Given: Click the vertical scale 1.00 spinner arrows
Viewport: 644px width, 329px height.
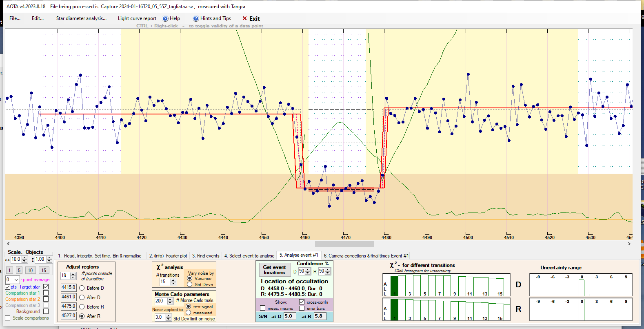Looking at the screenshot, I should point(49,260).
